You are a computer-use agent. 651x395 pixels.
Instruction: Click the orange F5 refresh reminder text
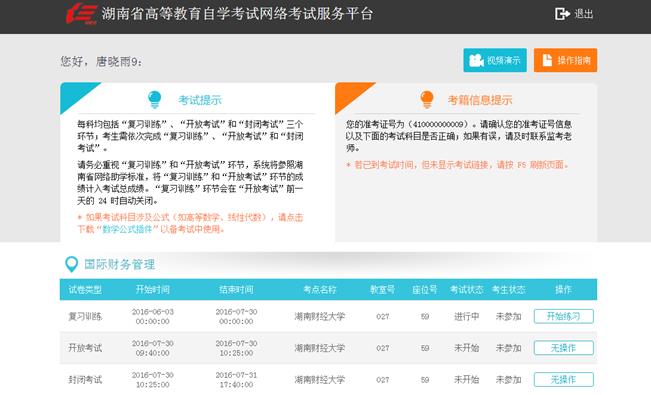[x=457, y=165]
